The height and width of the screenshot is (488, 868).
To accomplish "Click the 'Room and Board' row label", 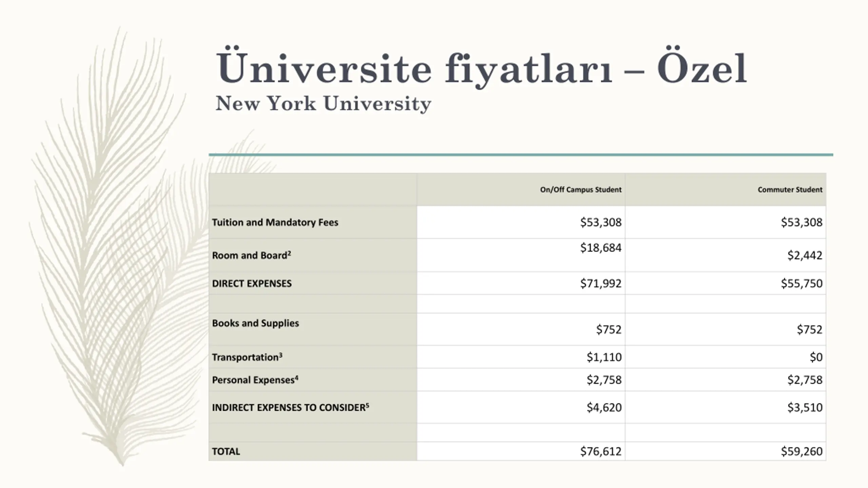I will pos(251,255).
